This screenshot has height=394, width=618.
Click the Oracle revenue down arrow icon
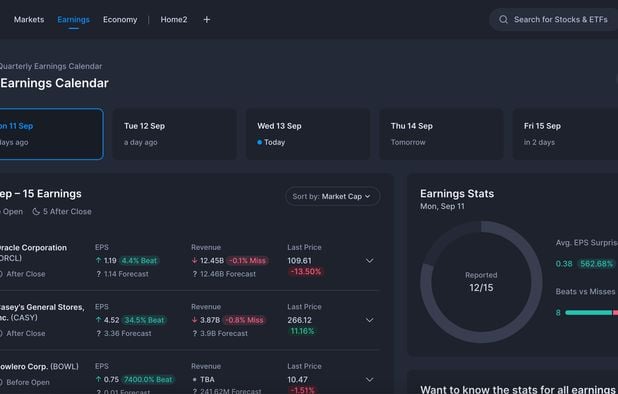195,260
